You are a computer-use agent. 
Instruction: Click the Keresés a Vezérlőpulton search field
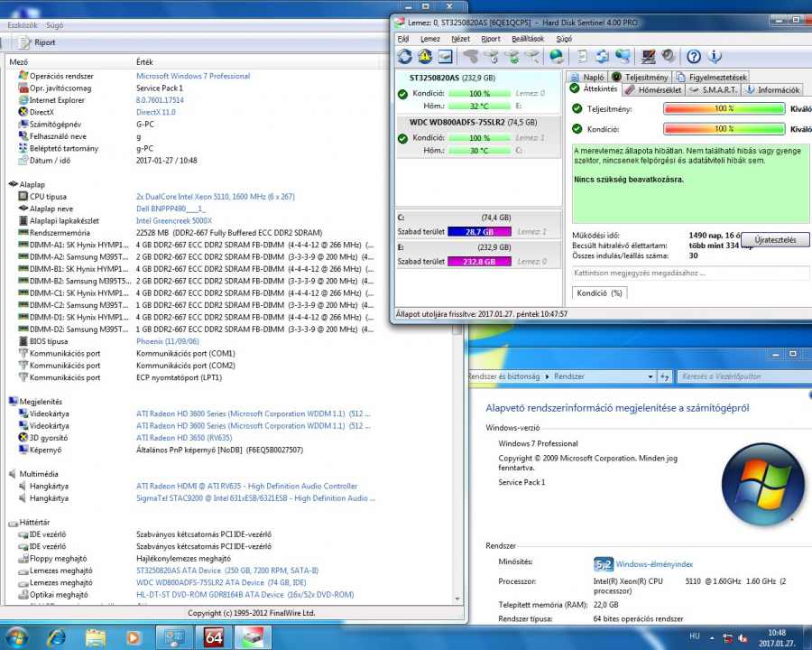(744, 376)
